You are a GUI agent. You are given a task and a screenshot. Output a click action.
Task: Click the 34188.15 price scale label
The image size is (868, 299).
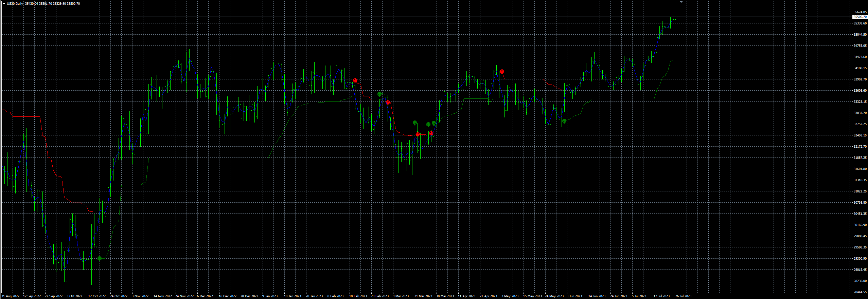[x=860, y=68]
